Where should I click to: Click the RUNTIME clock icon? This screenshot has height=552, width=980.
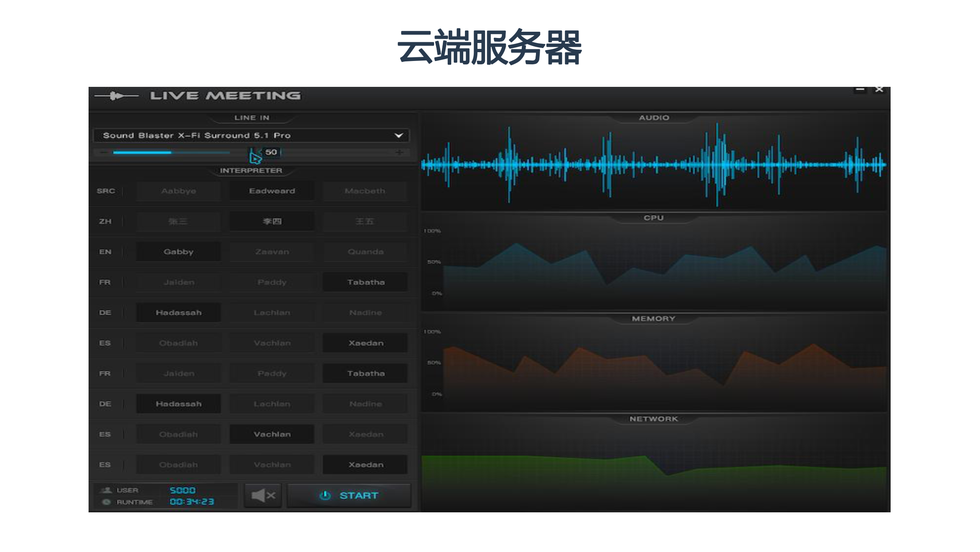coord(107,502)
